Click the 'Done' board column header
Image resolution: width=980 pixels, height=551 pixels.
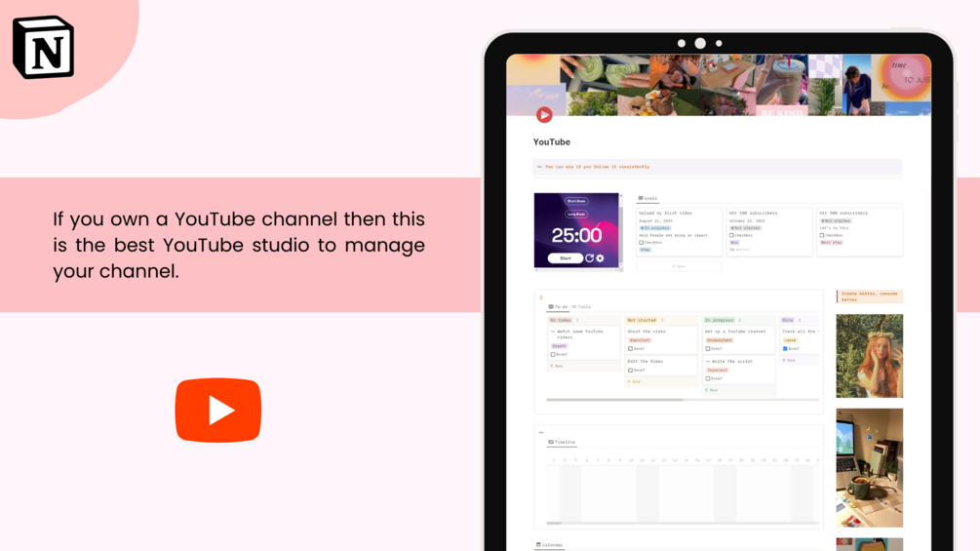788,320
